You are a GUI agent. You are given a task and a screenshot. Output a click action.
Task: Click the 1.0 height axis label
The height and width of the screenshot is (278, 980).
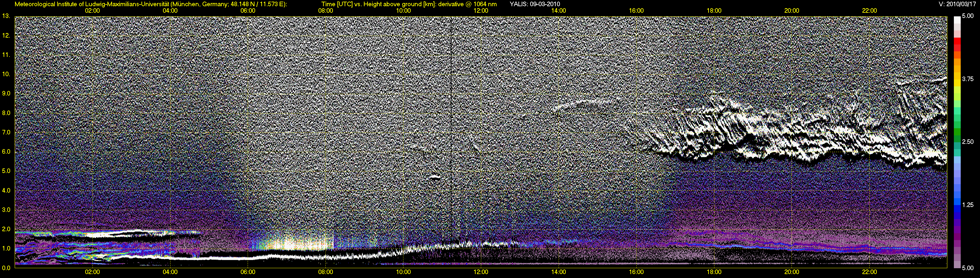(x=6, y=249)
